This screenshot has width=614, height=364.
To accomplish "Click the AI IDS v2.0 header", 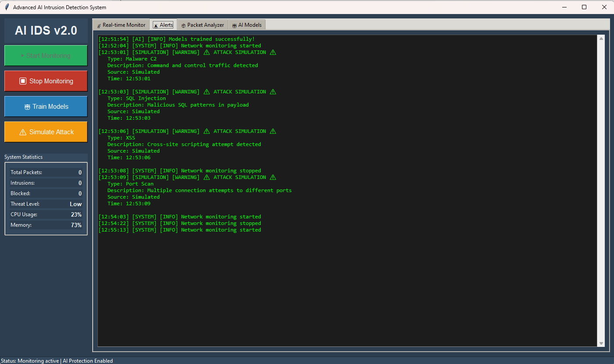I will pyautogui.click(x=46, y=30).
